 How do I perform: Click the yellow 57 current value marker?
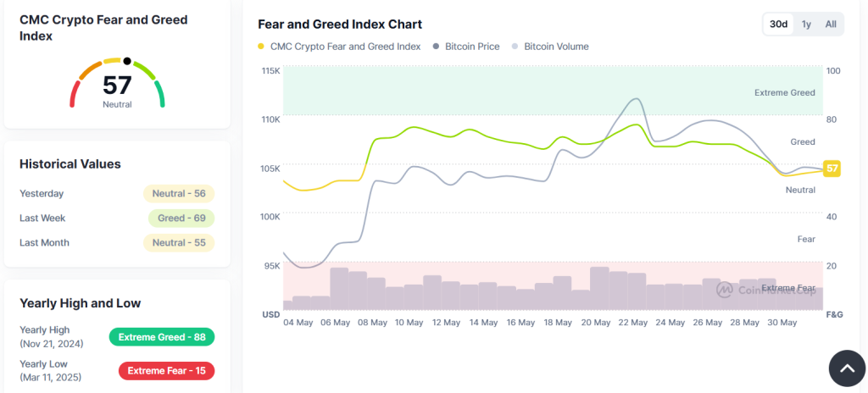832,169
